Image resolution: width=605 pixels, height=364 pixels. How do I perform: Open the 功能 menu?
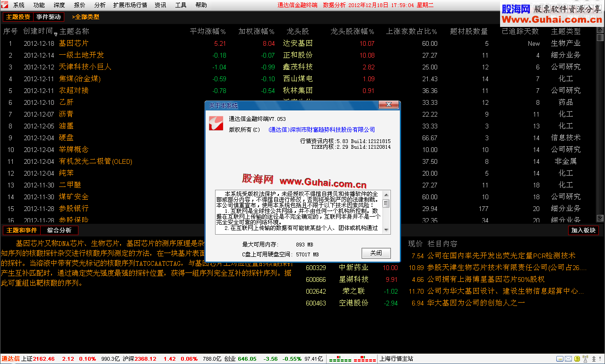tap(39, 5)
